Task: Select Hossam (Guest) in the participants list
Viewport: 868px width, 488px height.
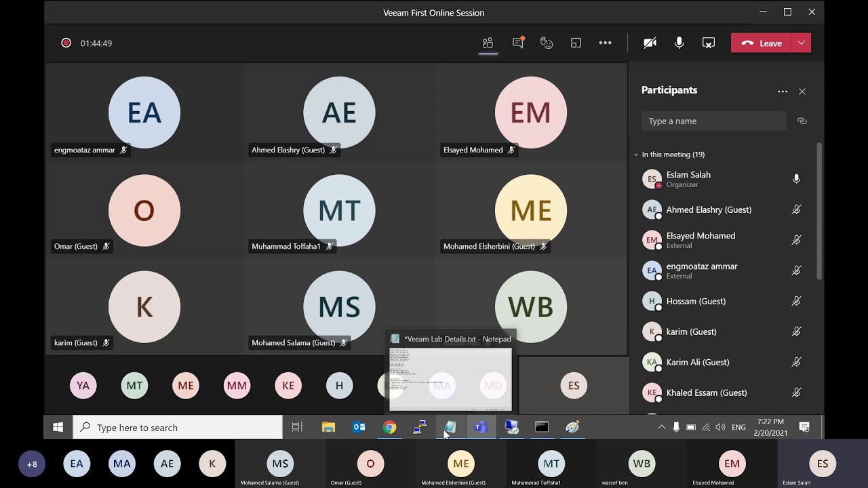Action: tap(722, 301)
